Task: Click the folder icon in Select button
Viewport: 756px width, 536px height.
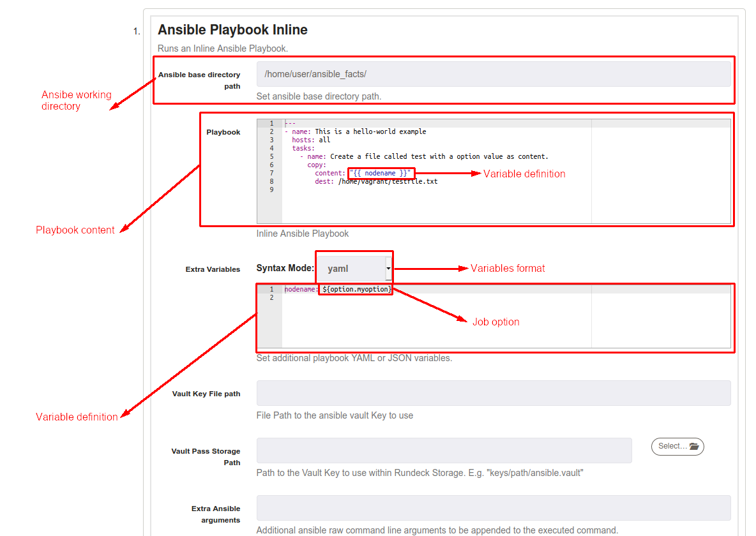Action: click(x=694, y=446)
